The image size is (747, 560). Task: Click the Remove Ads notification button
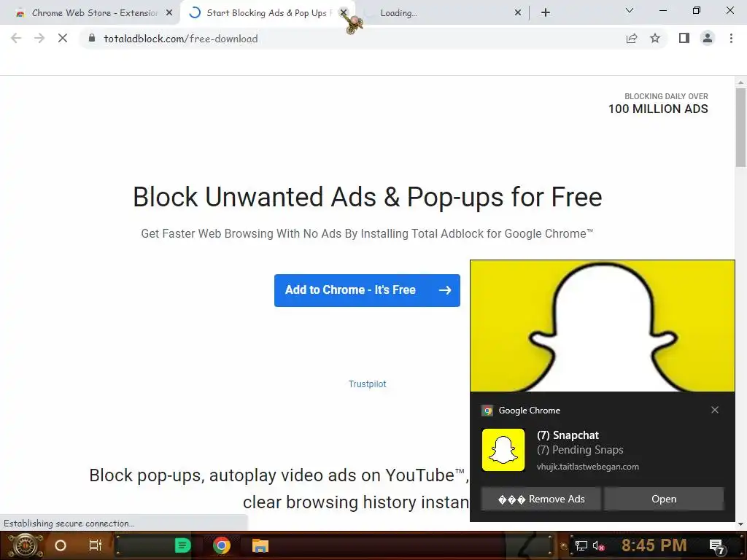click(x=541, y=499)
